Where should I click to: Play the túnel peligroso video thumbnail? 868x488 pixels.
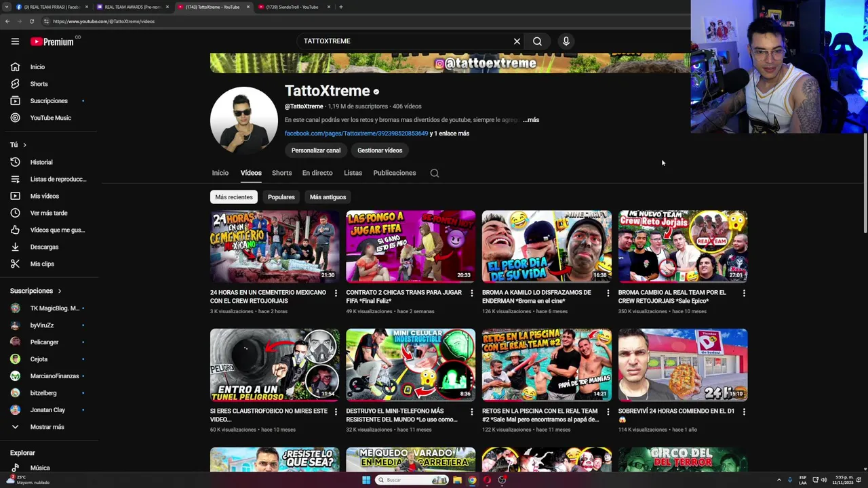coord(275,365)
